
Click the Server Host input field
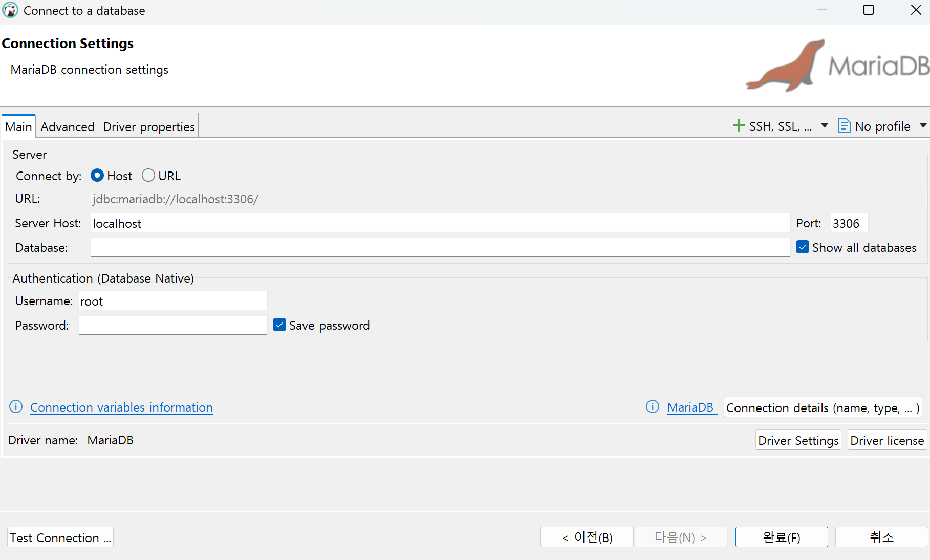tap(441, 223)
